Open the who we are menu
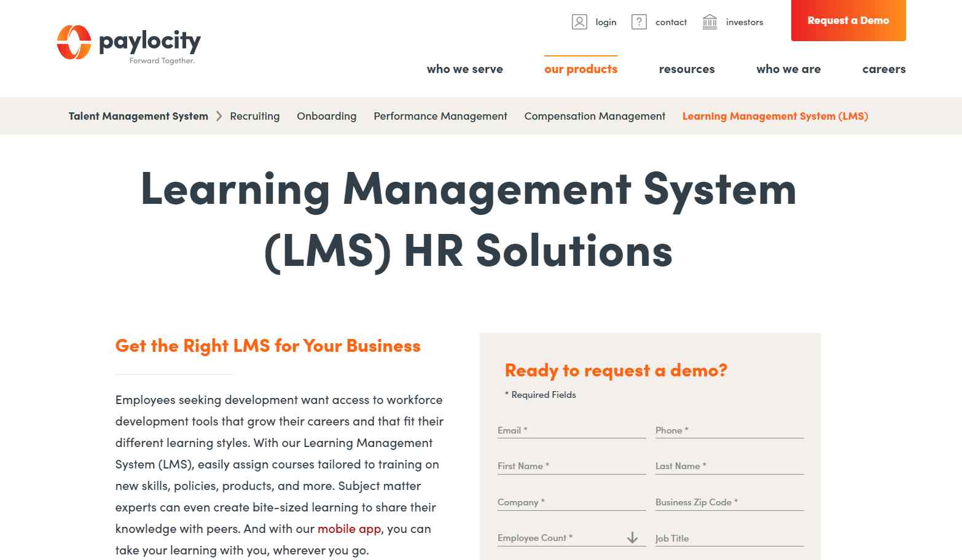Viewport: 962px width, 560px height. [789, 69]
